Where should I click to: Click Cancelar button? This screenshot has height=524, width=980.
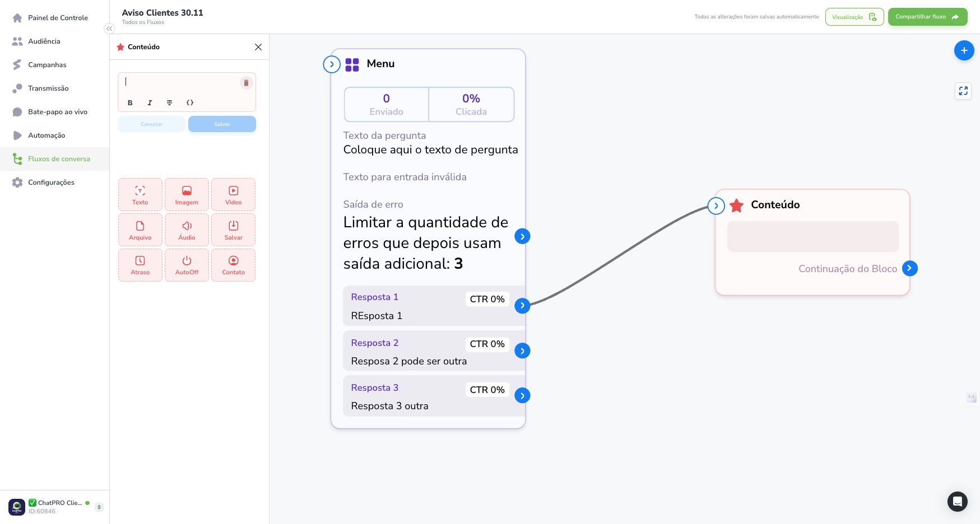pos(151,124)
